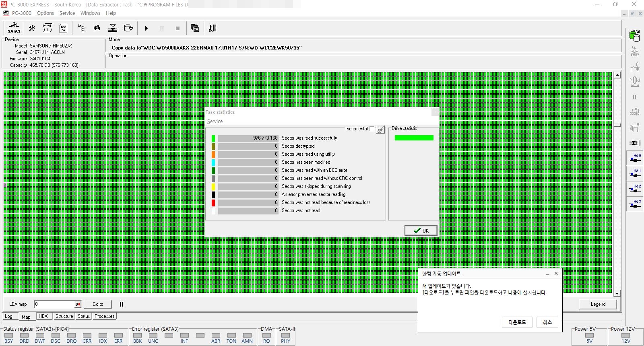Screen dimensions: 644x346
Task: Start the task with the play button
Action: pyautogui.click(x=147, y=28)
